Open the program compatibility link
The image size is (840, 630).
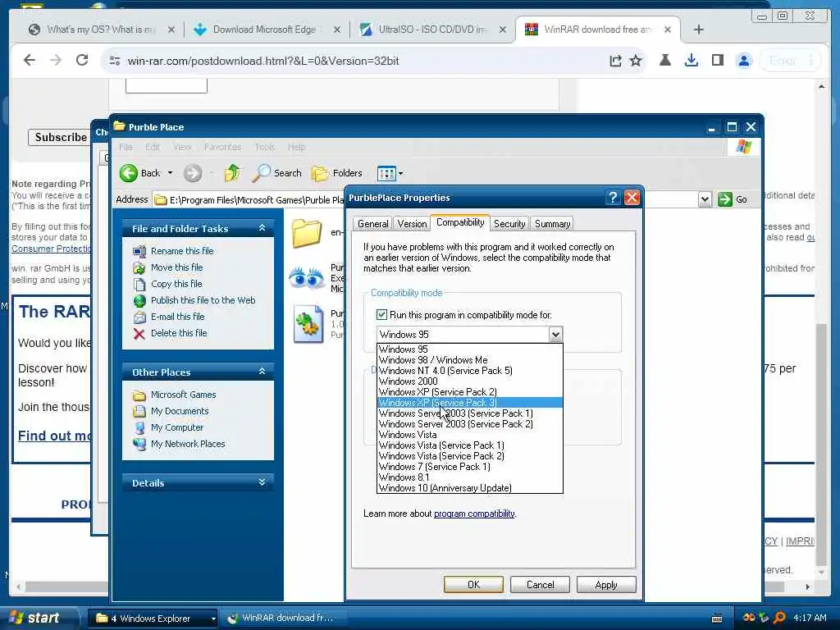[474, 514]
